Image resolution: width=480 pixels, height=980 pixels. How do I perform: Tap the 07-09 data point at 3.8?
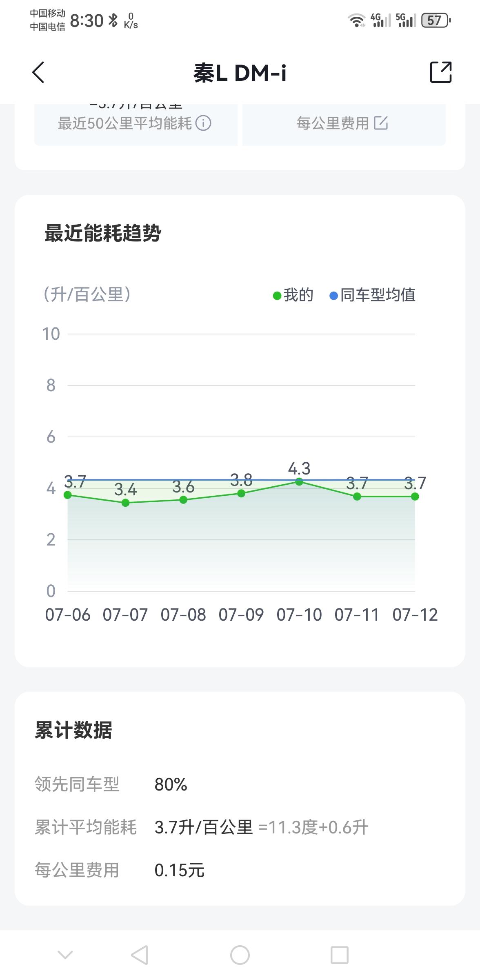[241, 493]
